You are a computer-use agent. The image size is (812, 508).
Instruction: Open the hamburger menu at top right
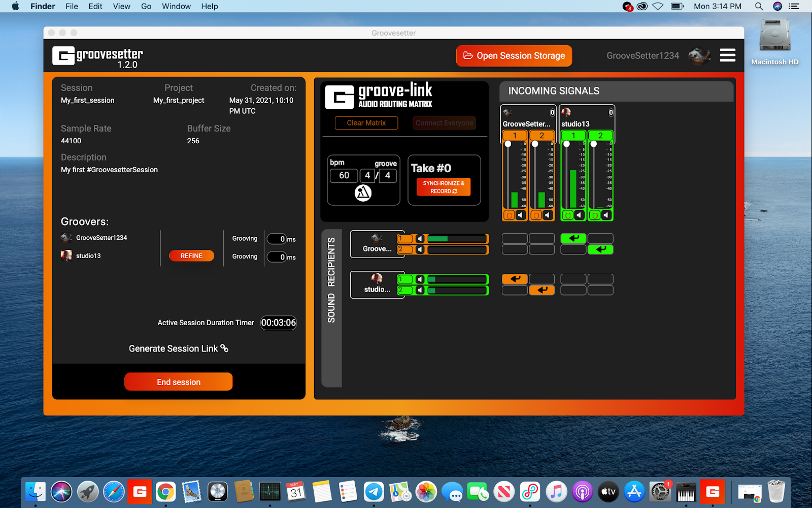727,55
